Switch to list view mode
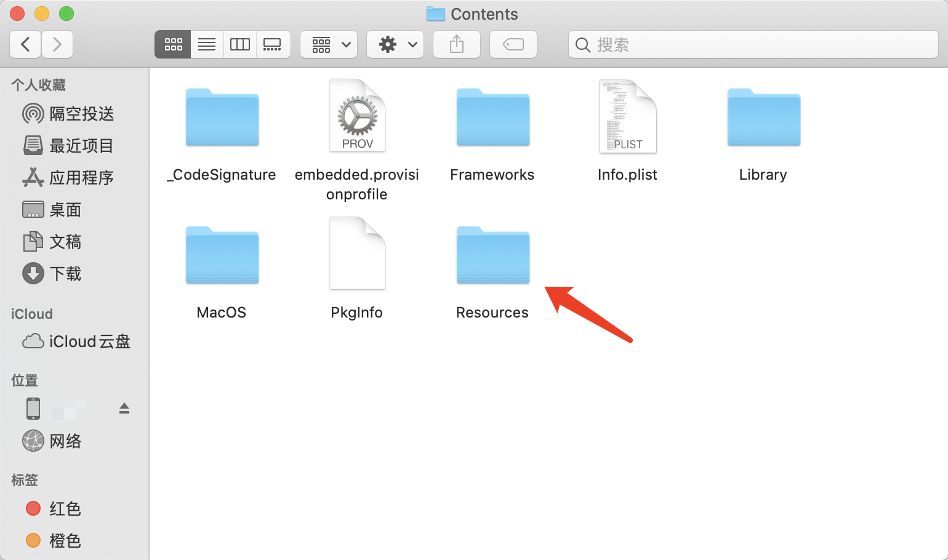This screenshot has height=560, width=948. (x=207, y=44)
